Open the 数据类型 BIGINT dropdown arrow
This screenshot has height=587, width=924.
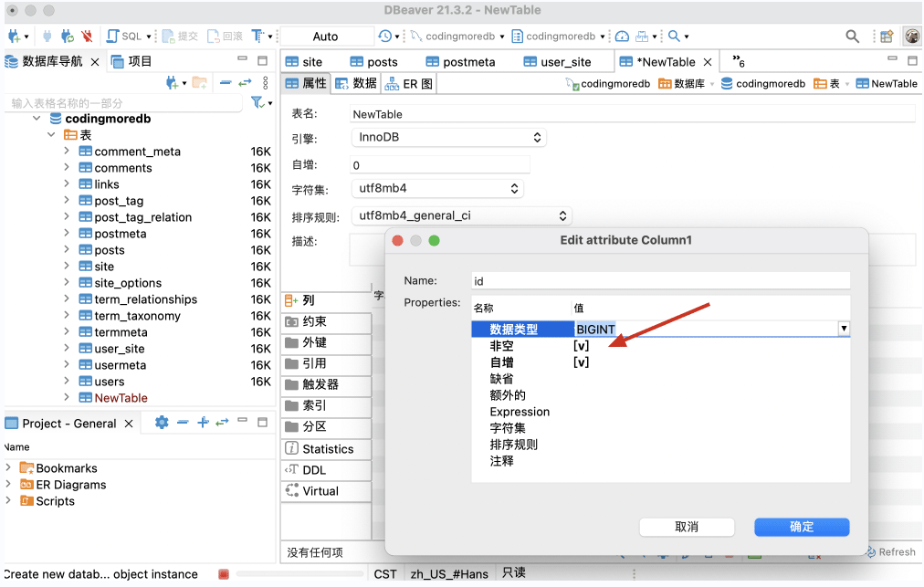(844, 329)
